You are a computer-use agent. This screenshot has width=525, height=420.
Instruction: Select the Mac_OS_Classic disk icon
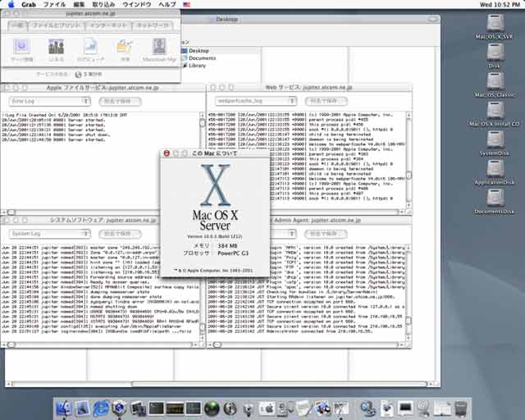click(495, 82)
